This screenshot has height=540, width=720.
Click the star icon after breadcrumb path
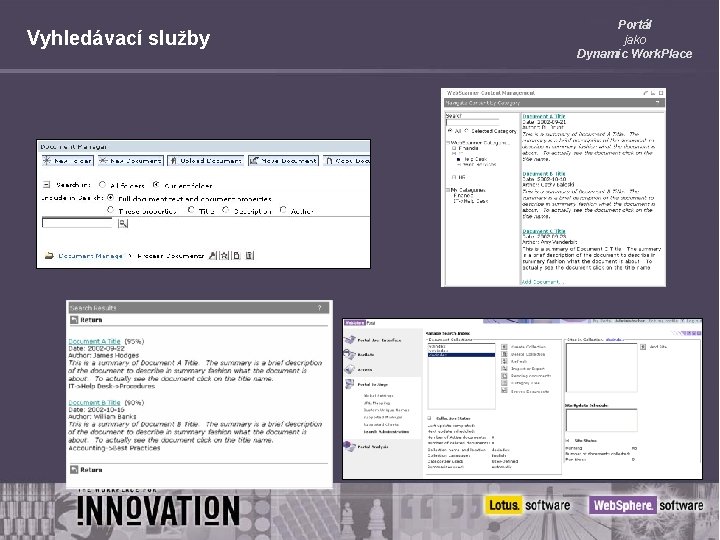224,255
